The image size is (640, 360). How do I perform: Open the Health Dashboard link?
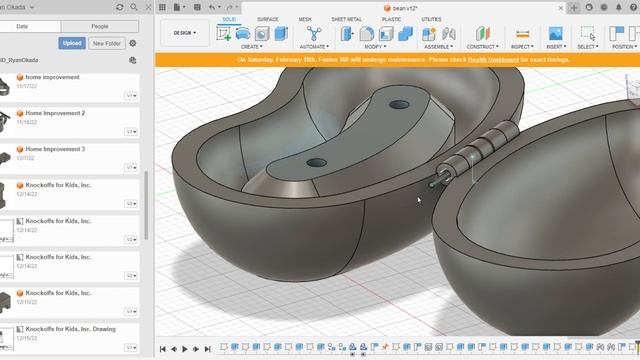pos(493,60)
